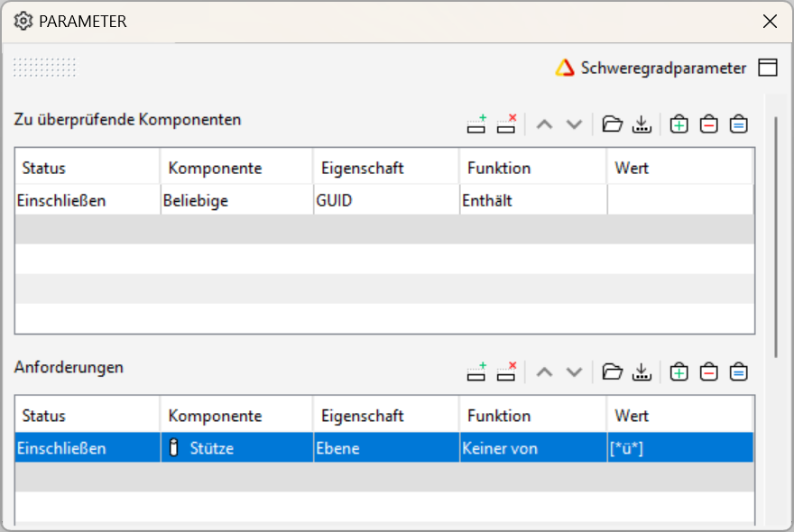Click Eigenschaft header in Anforderungen table
Viewport: 794px width, 532px height.
(386, 416)
